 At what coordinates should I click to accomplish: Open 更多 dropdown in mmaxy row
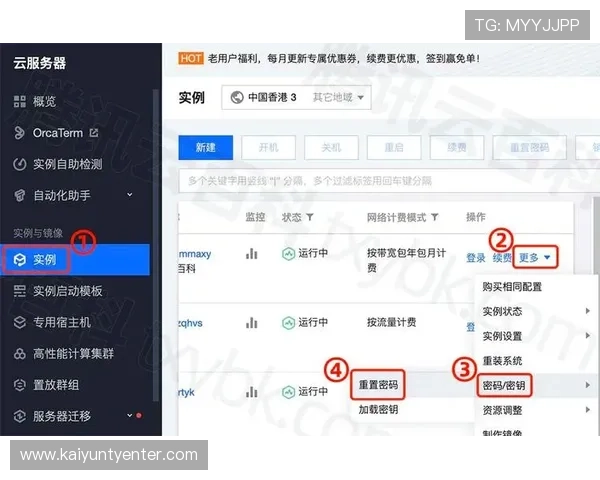coord(535,258)
